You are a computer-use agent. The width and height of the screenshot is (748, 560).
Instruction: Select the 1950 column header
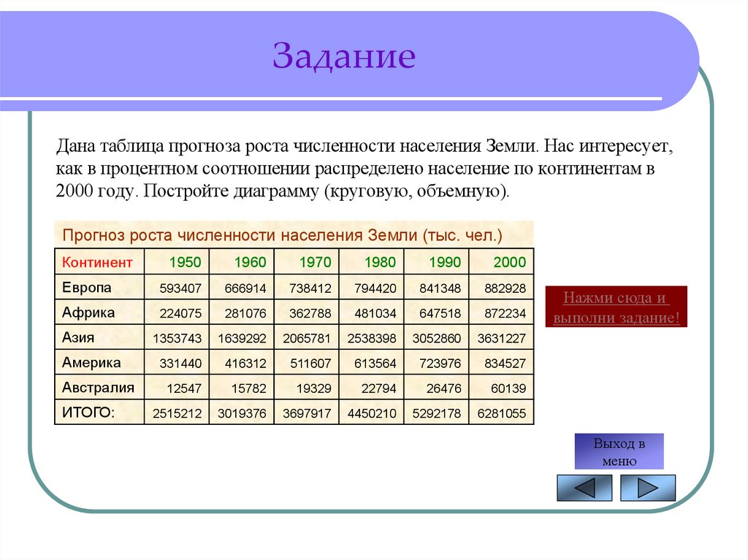pyautogui.click(x=177, y=261)
